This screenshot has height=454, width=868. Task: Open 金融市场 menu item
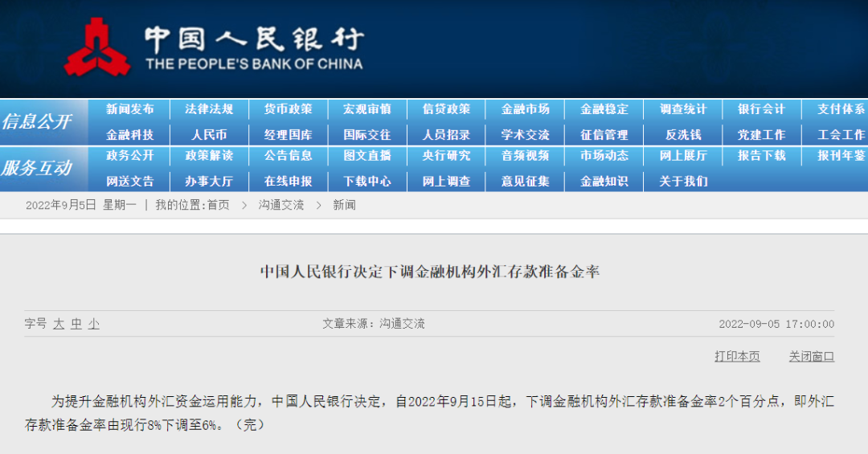(526, 109)
